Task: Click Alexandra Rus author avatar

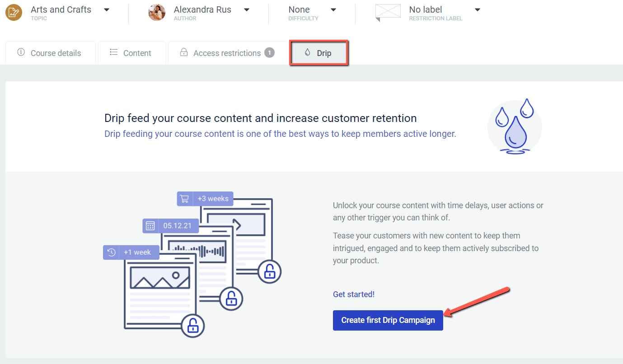Action: coord(157,12)
